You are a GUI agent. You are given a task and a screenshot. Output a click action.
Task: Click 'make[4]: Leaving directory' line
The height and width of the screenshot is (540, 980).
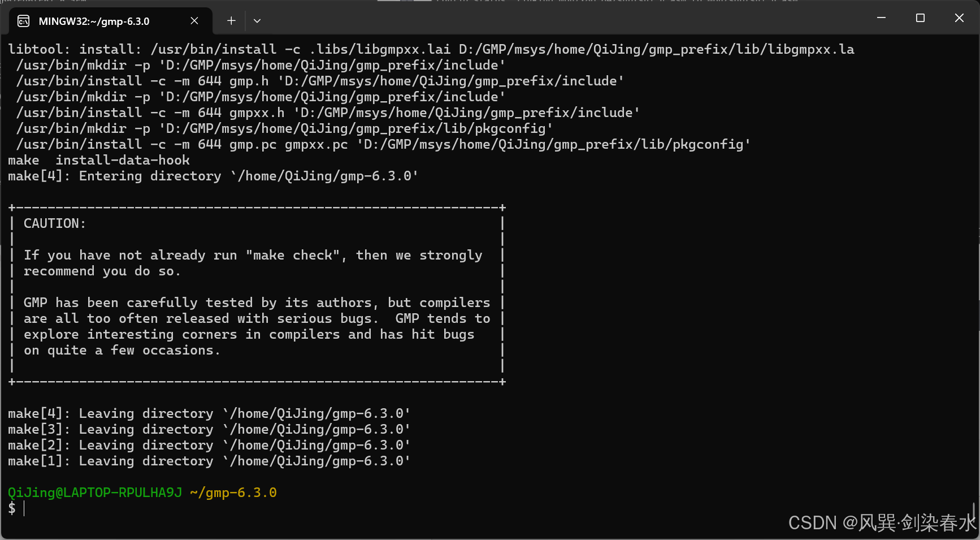[209, 413]
